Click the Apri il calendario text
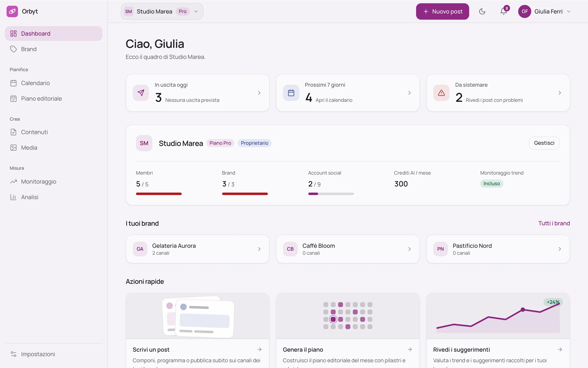The height and width of the screenshot is (368, 588). pyautogui.click(x=334, y=100)
